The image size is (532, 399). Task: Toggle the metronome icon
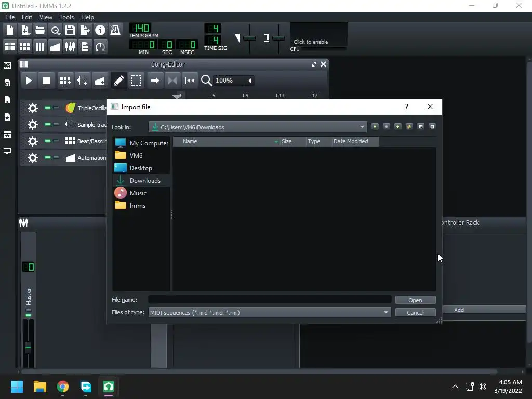pyautogui.click(x=115, y=30)
